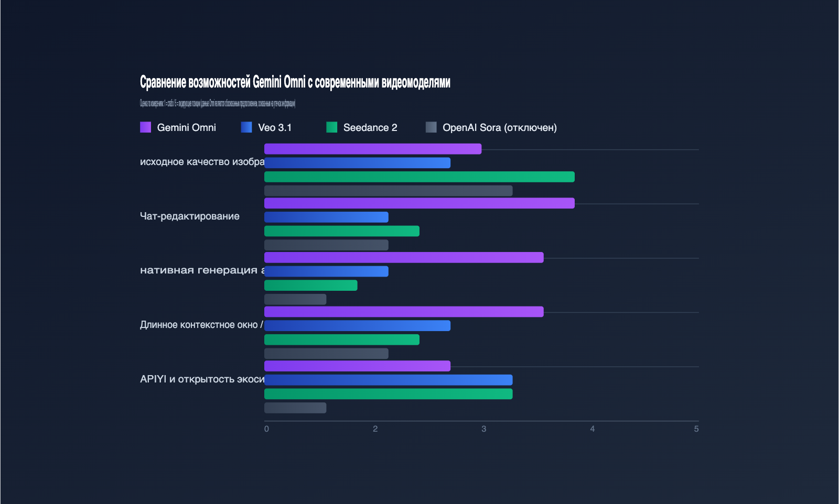Toggle the OpenAI Sora (отключен) legend label

(500, 127)
